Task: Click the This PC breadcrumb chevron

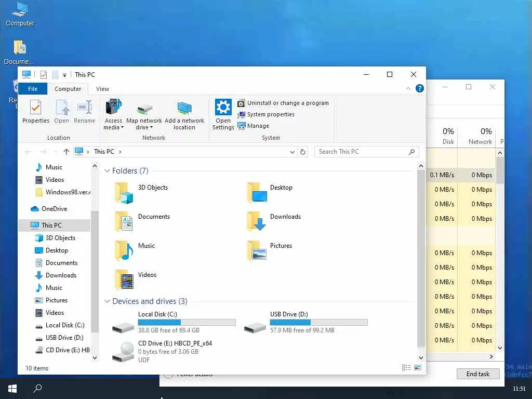Action: point(120,152)
